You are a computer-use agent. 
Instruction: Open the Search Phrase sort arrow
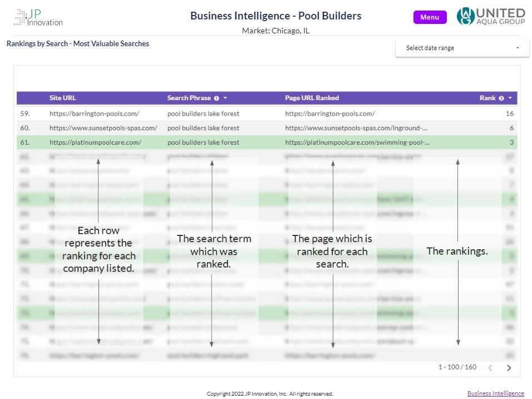(225, 98)
